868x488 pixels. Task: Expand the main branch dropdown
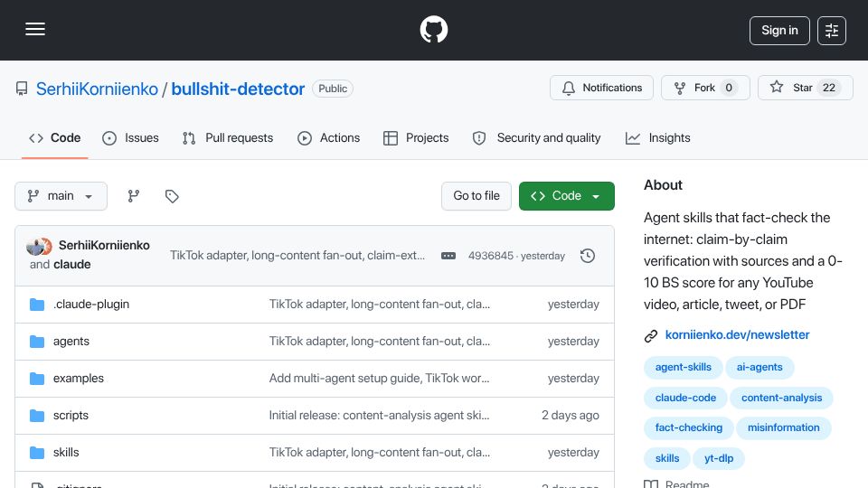click(x=61, y=196)
